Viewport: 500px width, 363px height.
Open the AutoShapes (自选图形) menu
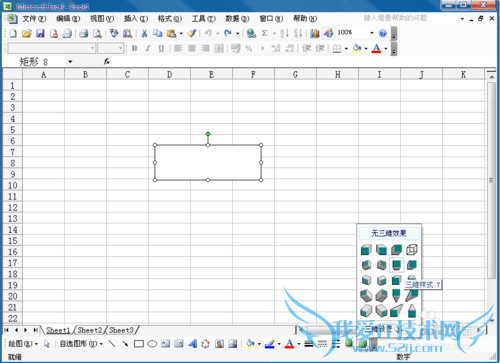pos(81,343)
